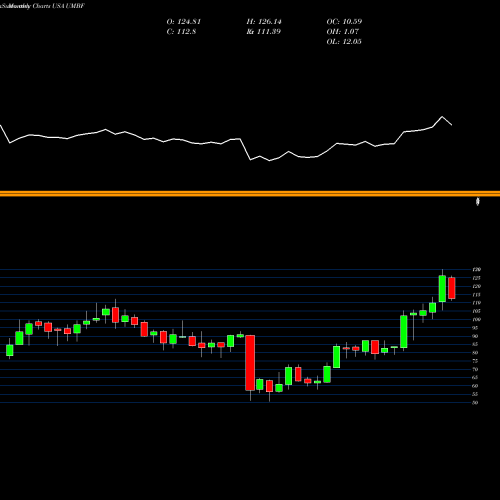Click the peak of the white line chart
Viewport: 500px width, 500px height.
(x=442, y=117)
